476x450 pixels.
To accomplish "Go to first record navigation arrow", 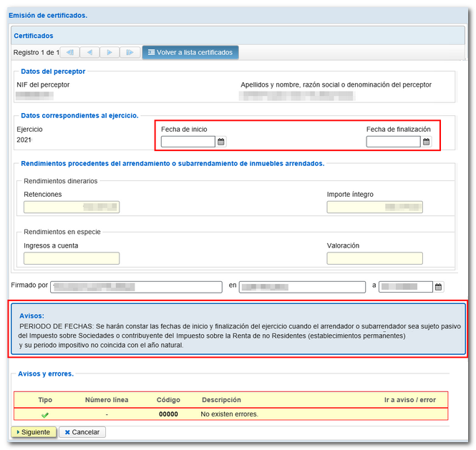I will pos(70,52).
